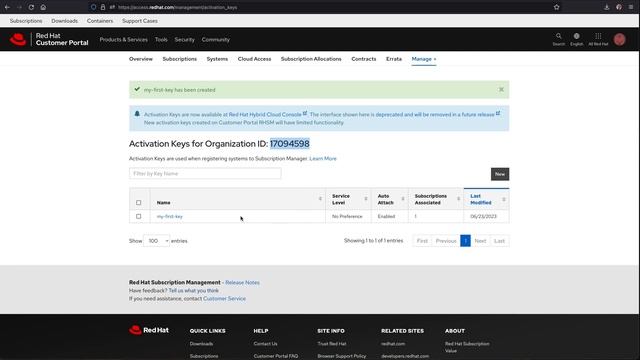Open footer Downloads quick link
The image size is (640, 360).
tap(201, 344)
